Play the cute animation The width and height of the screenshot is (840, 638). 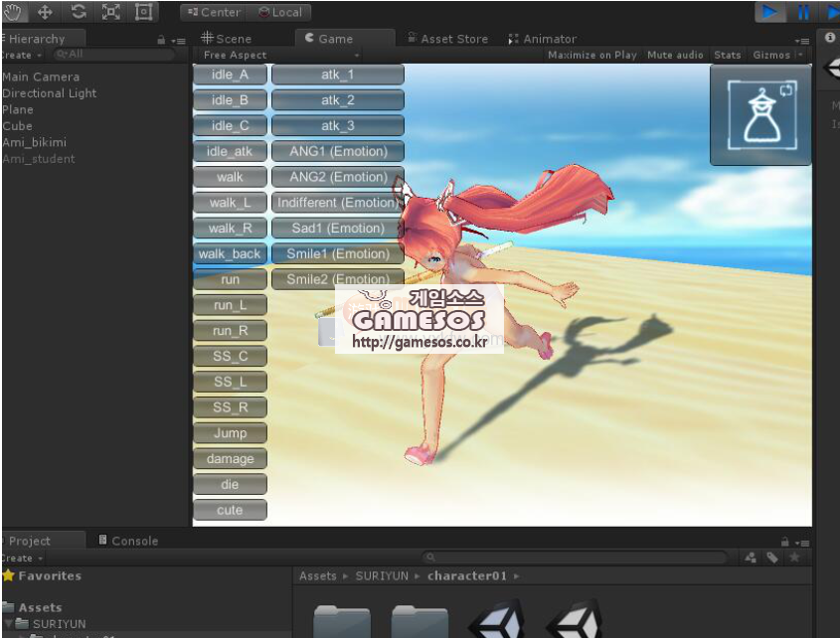(x=230, y=511)
